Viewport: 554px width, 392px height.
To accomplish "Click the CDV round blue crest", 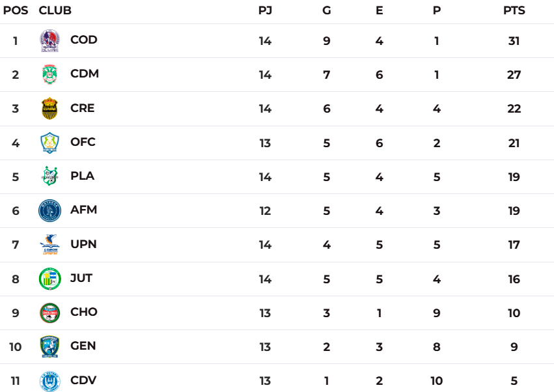I will point(49,381).
